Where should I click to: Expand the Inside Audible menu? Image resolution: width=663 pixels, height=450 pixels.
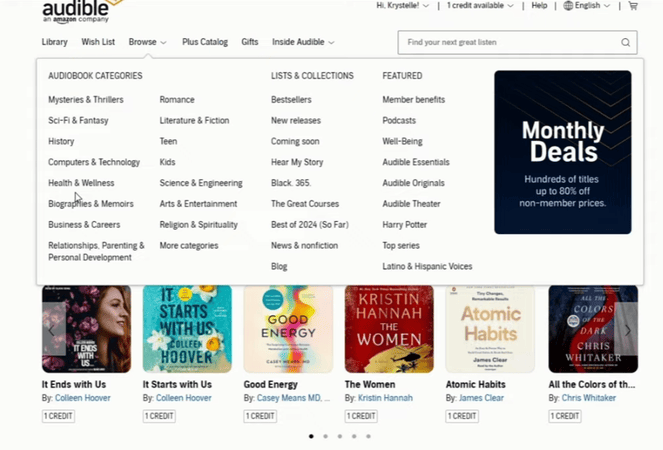[x=303, y=42]
